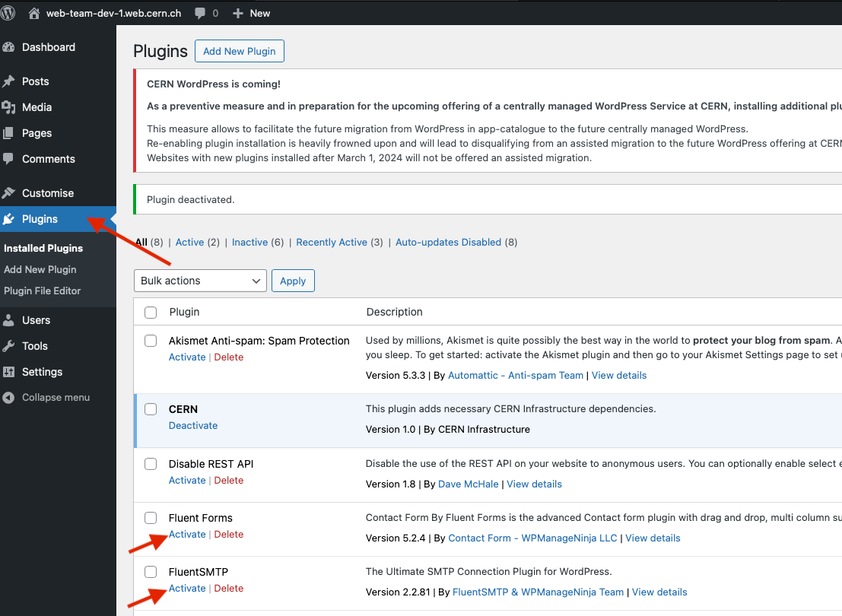Click the Apply button
Viewport: 842px width, 616px height.
coord(293,281)
